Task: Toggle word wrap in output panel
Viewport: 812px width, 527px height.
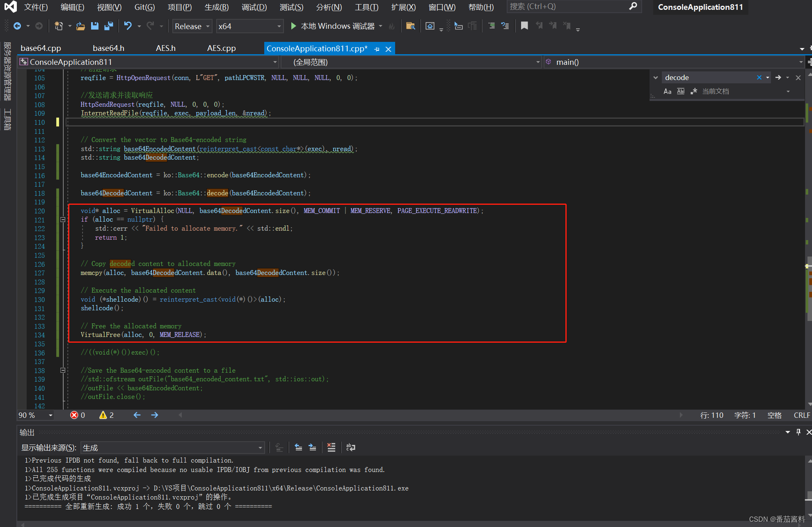Action: coord(351,447)
